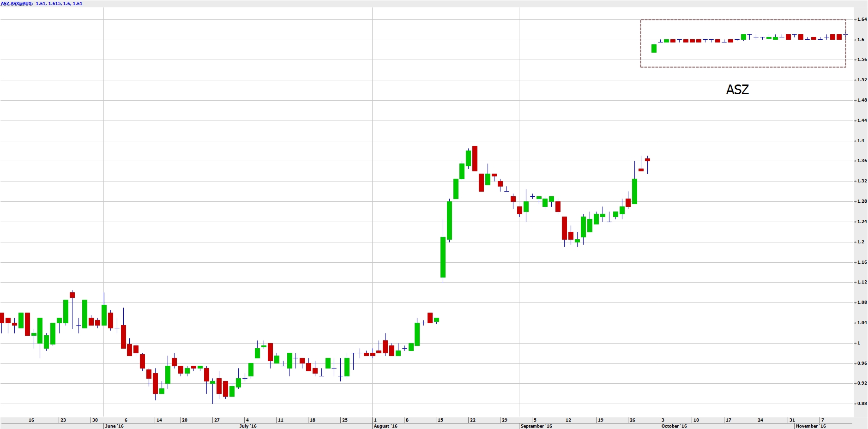Viewport: 868px width, 429px height.
Task: Select the tall green candle from mid-August gap-up
Action: 443,257
